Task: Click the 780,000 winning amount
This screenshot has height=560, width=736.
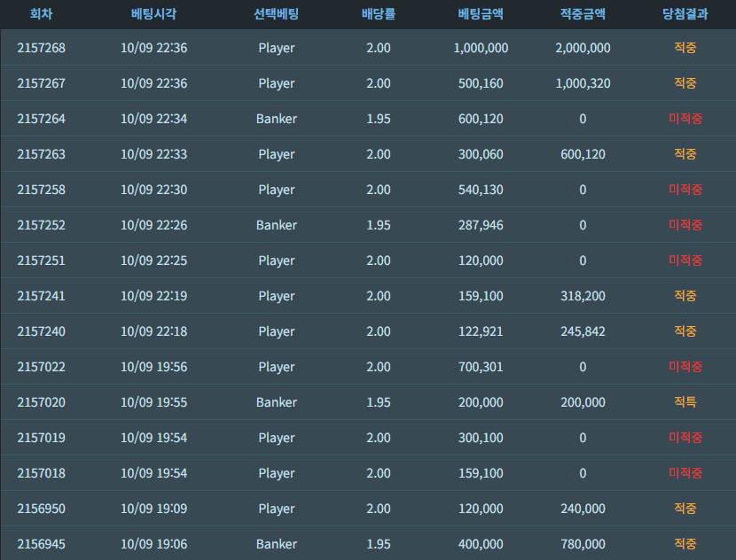Action: tap(583, 544)
